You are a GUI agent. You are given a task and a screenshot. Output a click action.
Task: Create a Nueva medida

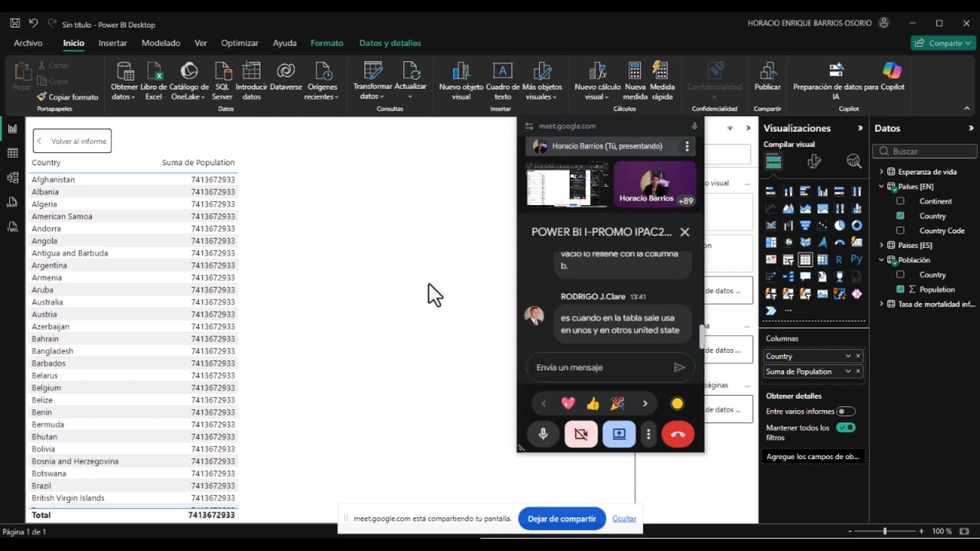[x=635, y=82]
